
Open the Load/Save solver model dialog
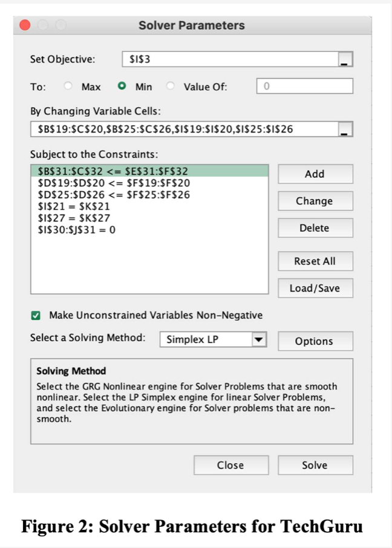tap(315, 288)
